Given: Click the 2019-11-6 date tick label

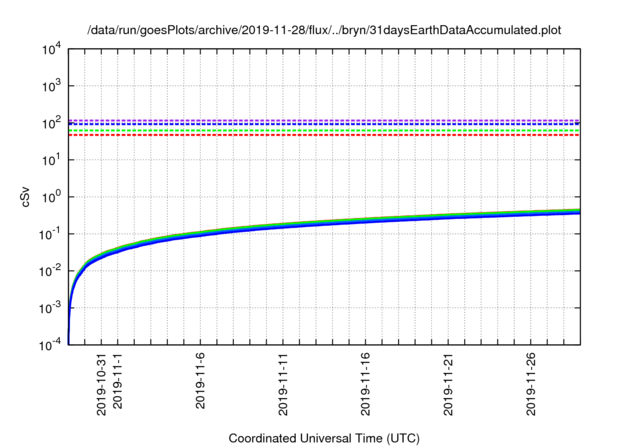Looking at the screenshot, I should tap(200, 381).
